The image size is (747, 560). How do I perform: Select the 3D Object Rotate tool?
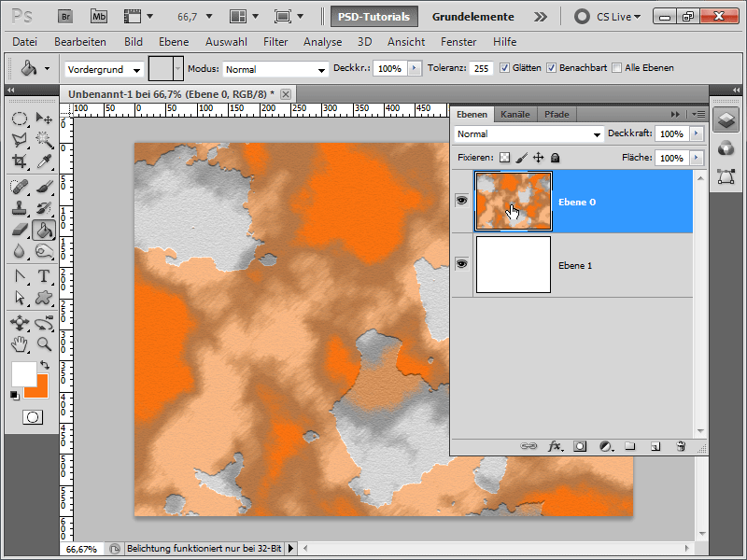click(x=19, y=323)
